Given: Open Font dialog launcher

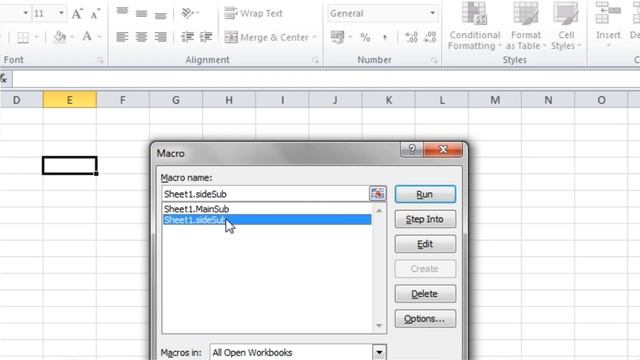Looking at the screenshot, I should pyautogui.click(x=100, y=60).
